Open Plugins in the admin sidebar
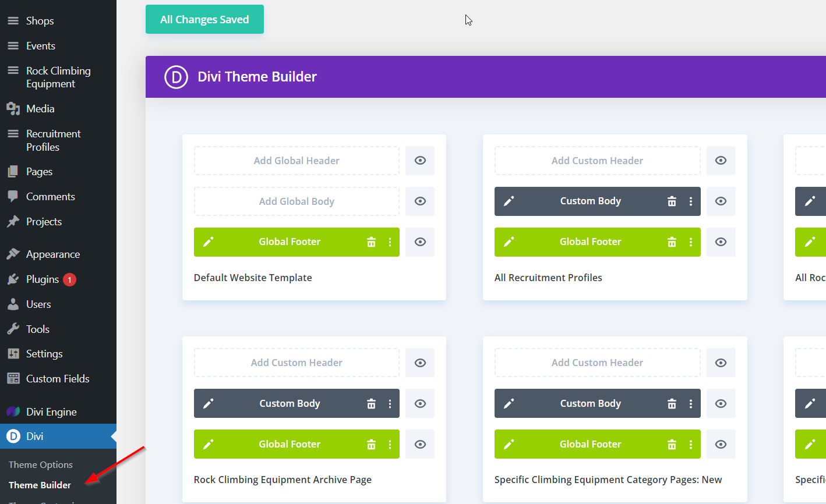826x504 pixels. (x=43, y=279)
